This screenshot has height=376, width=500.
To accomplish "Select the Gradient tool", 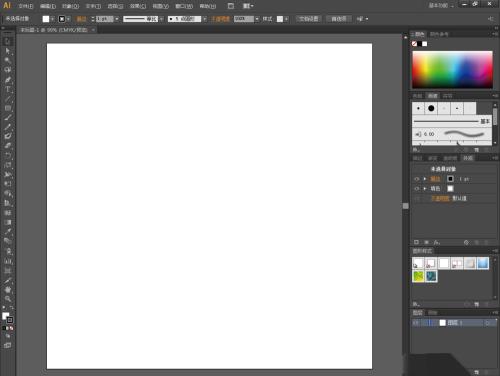I will pyautogui.click(x=8, y=222).
